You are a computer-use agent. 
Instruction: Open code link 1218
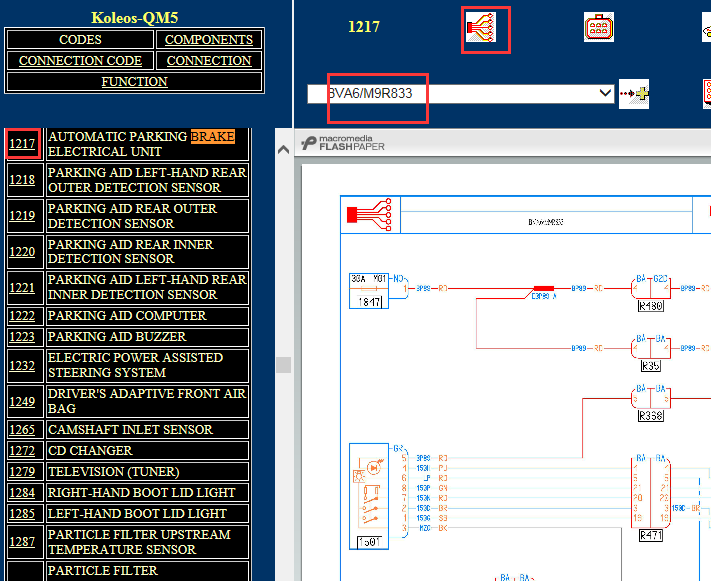coord(22,180)
